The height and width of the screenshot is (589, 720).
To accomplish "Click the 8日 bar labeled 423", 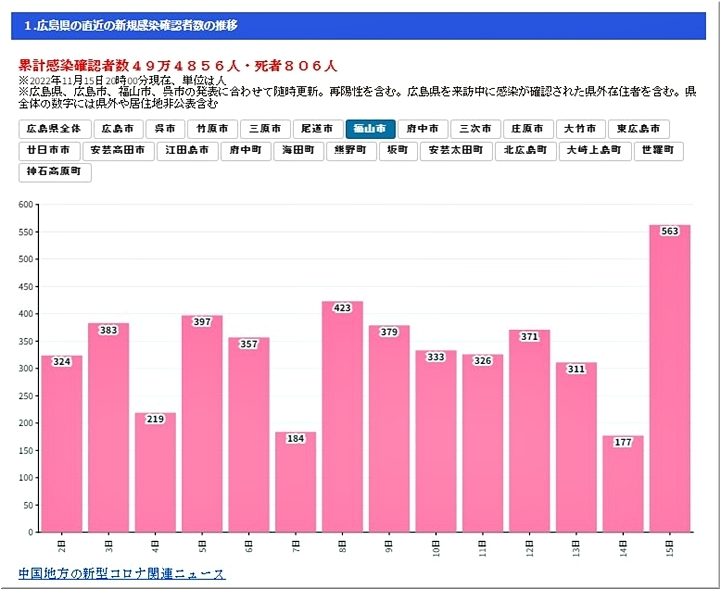I will 342,418.
